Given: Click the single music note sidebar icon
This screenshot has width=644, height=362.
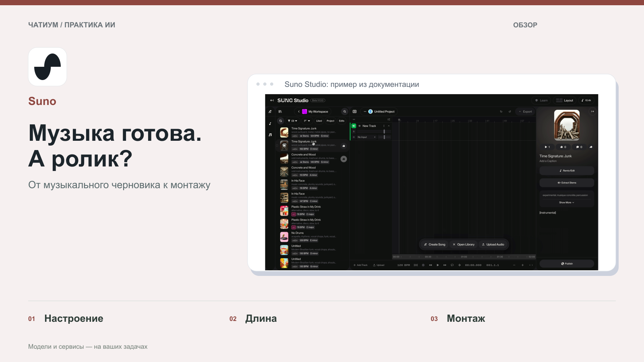Looking at the screenshot, I should point(270,123).
